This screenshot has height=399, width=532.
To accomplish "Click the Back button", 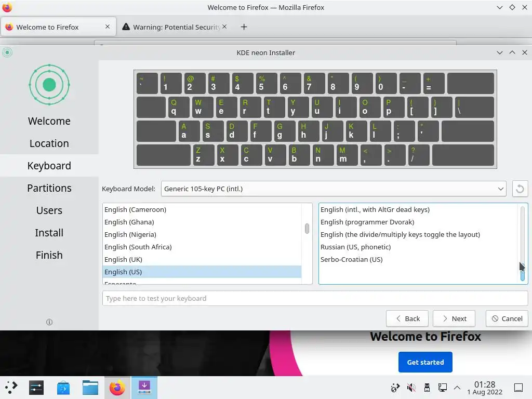I will [407, 318].
